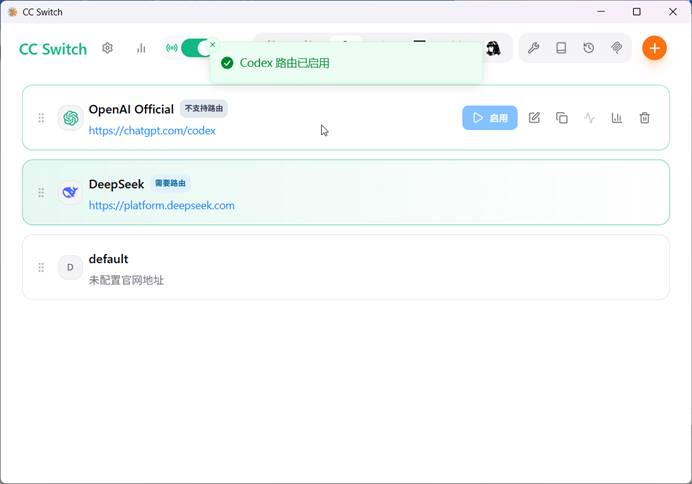Maximize the CC Switch window

(x=637, y=11)
